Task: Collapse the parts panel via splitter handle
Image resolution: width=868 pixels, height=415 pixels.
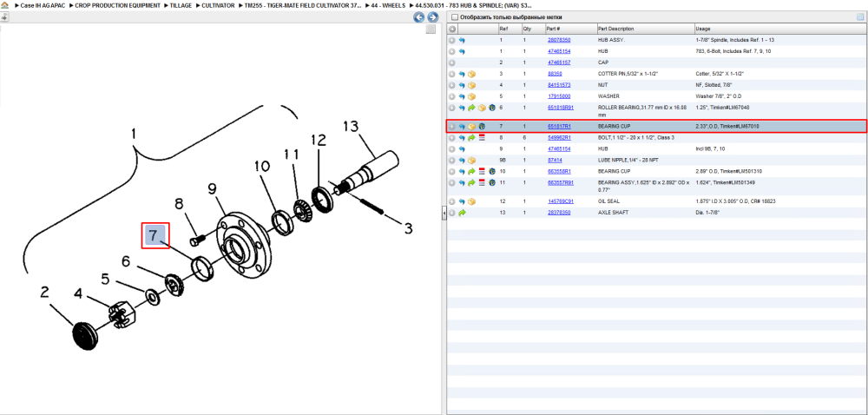Action: pyautogui.click(x=444, y=213)
